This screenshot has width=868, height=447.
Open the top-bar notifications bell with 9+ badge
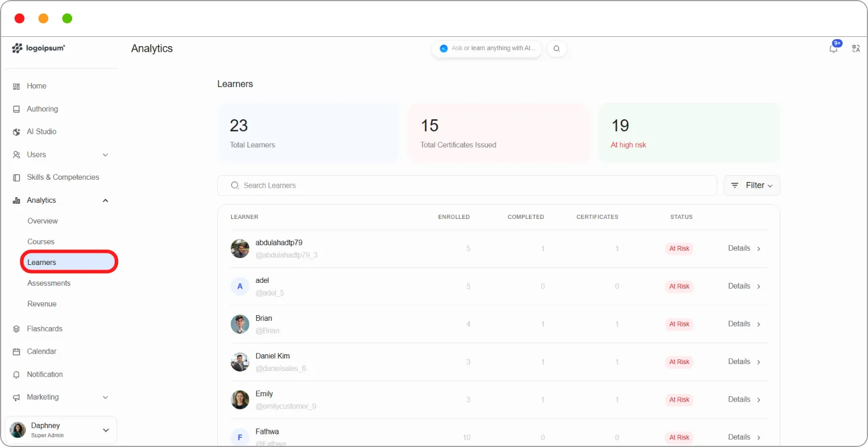coord(833,49)
